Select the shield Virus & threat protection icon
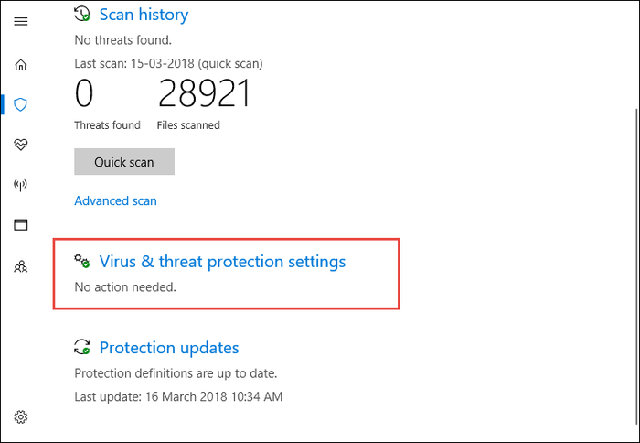The height and width of the screenshot is (443, 640). [21, 104]
